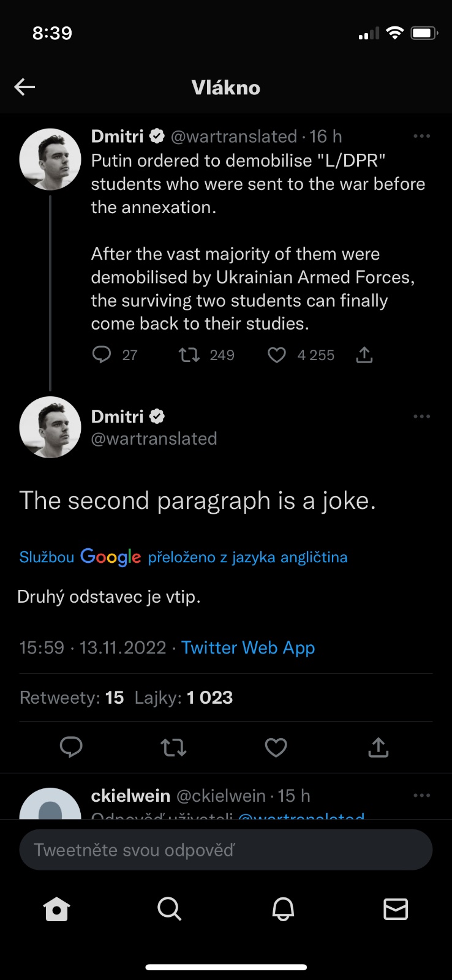452x980 pixels.
Task: Open the Search tab
Action: [x=170, y=909]
